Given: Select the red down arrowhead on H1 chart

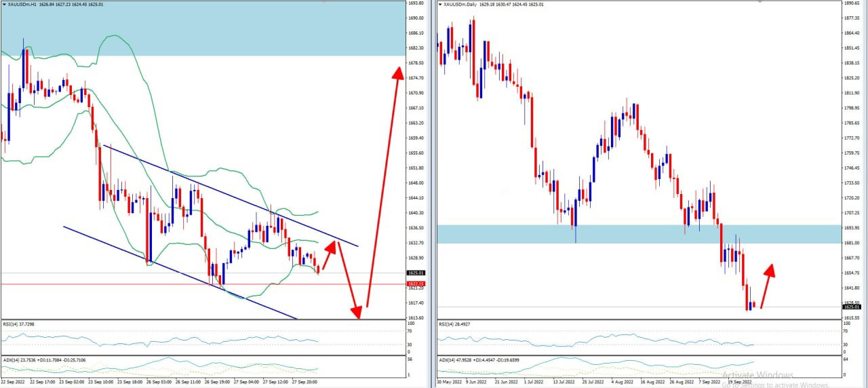Looking at the screenshot, I should 357,312.
